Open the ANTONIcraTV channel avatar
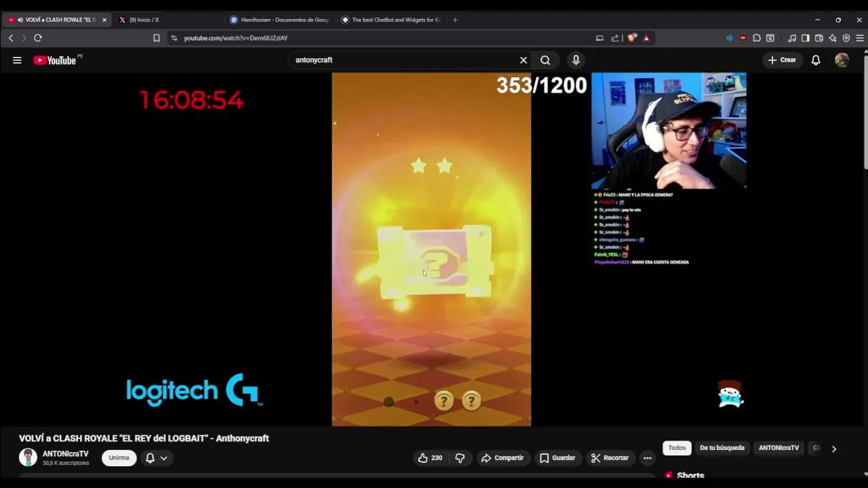868x488 pixels. pos(28,457)
